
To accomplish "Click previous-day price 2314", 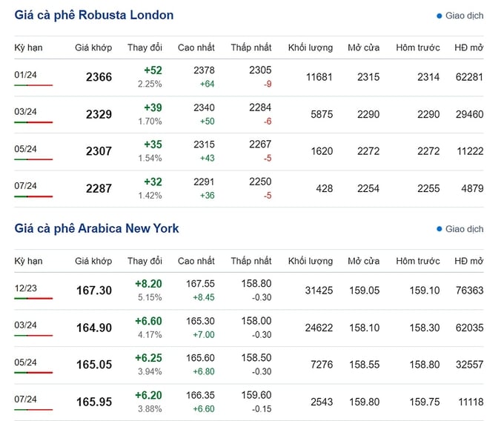I will coord(428,77).
